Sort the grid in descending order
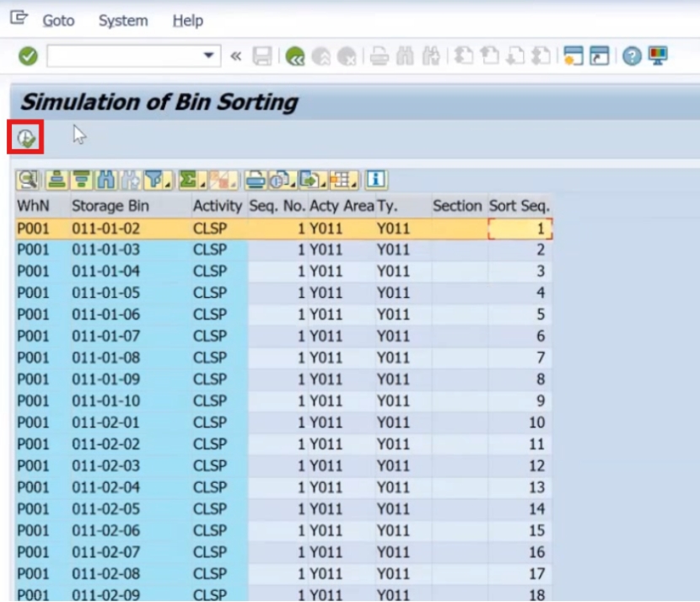The height and width of the screenshot is (602, 700). [81, 180]
